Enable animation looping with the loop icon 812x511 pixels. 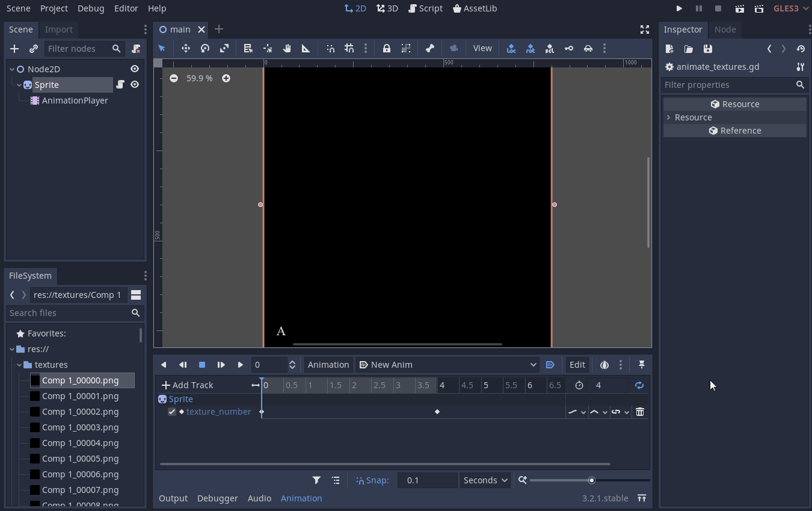[x=639, y=385]
